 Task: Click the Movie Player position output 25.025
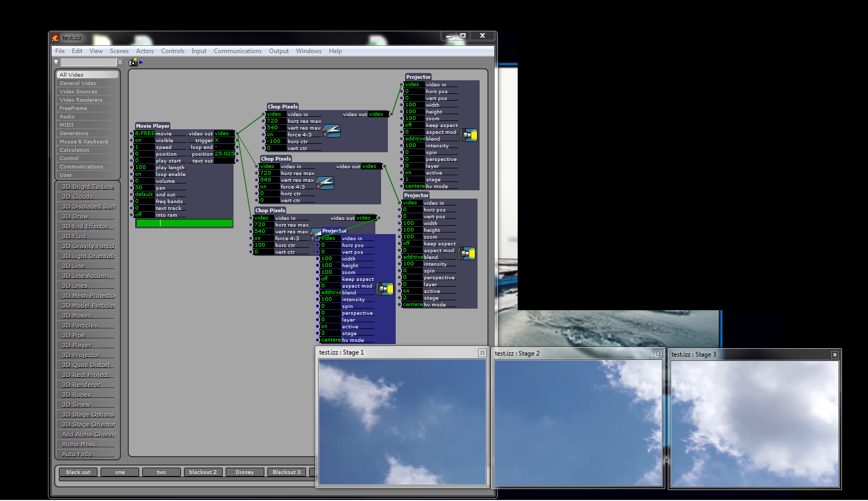[x=224, y=154]
